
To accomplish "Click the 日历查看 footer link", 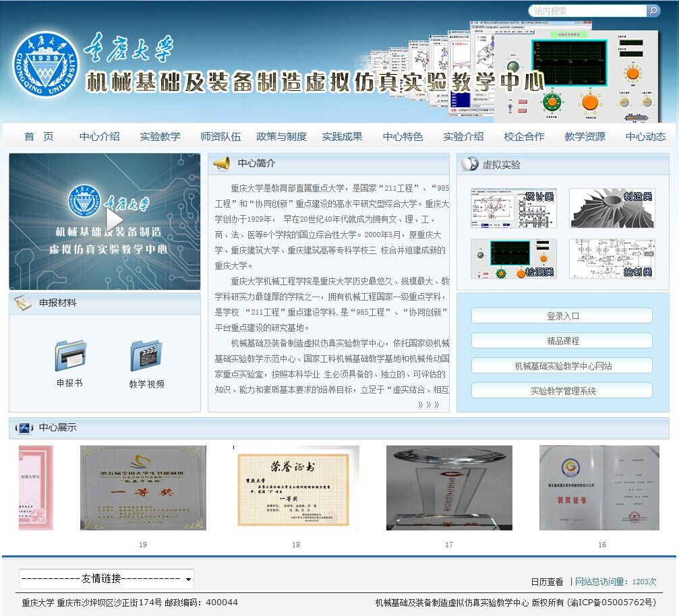I will click(x=546, y=582).
